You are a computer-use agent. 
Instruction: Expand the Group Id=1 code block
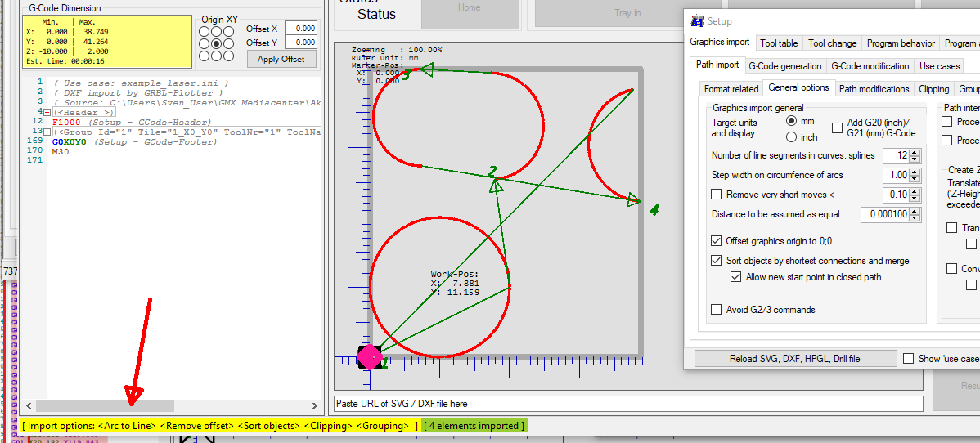[x=47, y=132]
